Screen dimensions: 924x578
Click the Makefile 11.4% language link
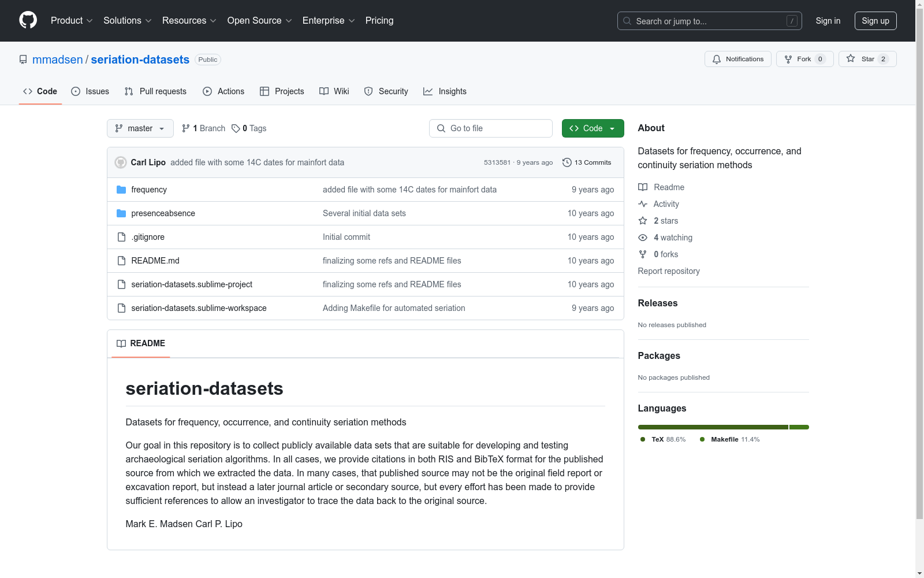(729, 439)
